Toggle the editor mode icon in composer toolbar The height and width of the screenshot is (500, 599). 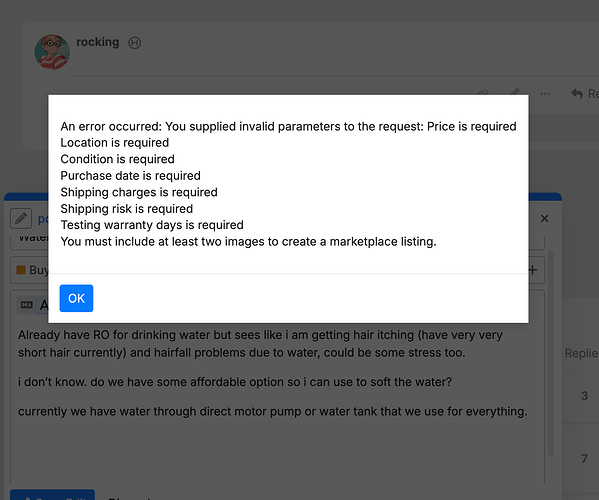click(x=26, y=304)
